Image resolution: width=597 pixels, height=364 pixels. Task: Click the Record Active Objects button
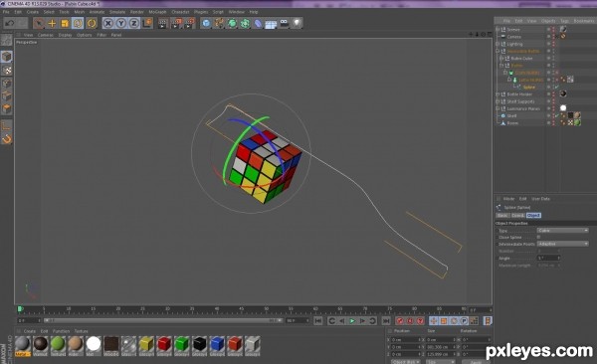400,321
